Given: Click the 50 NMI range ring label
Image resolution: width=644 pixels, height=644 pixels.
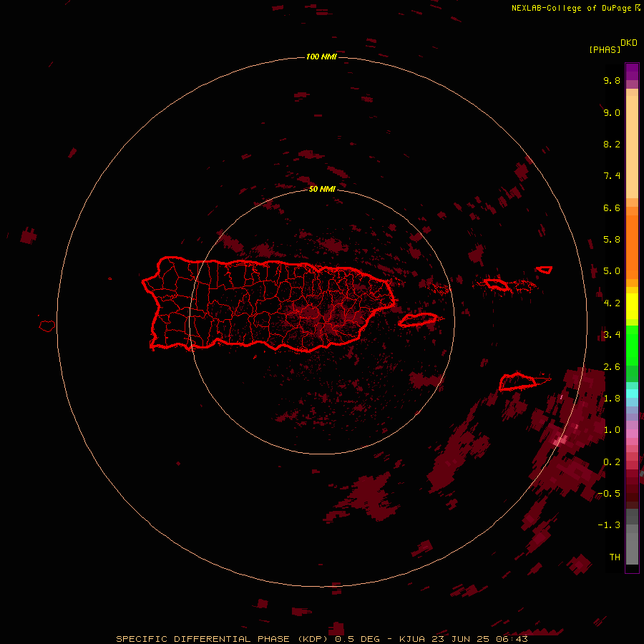Looking at the screenshot, I should pos(322,189).
